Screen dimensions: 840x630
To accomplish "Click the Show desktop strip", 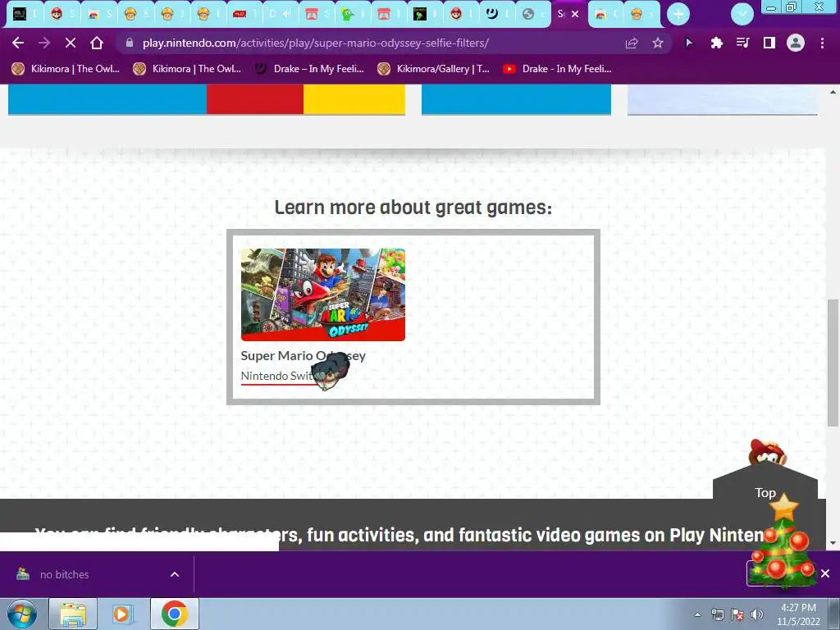I will 836,614.
